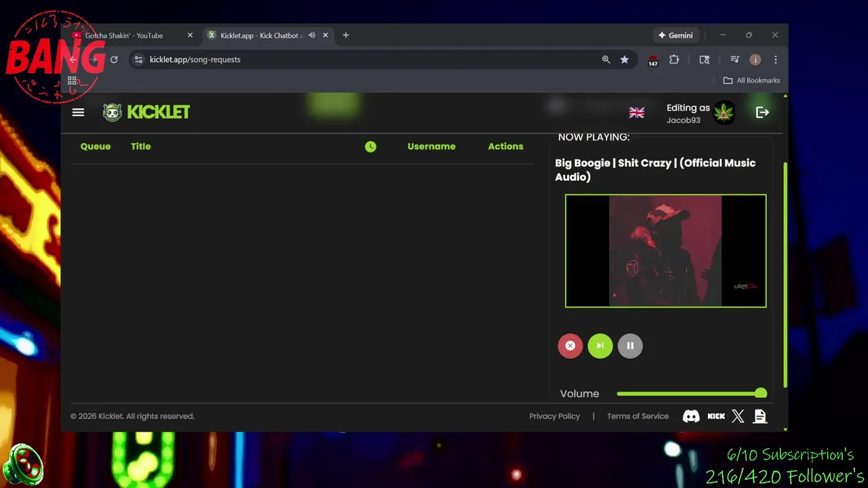Click the Queue column header
This screenshot has width=868, height=488.
point(96,146)
